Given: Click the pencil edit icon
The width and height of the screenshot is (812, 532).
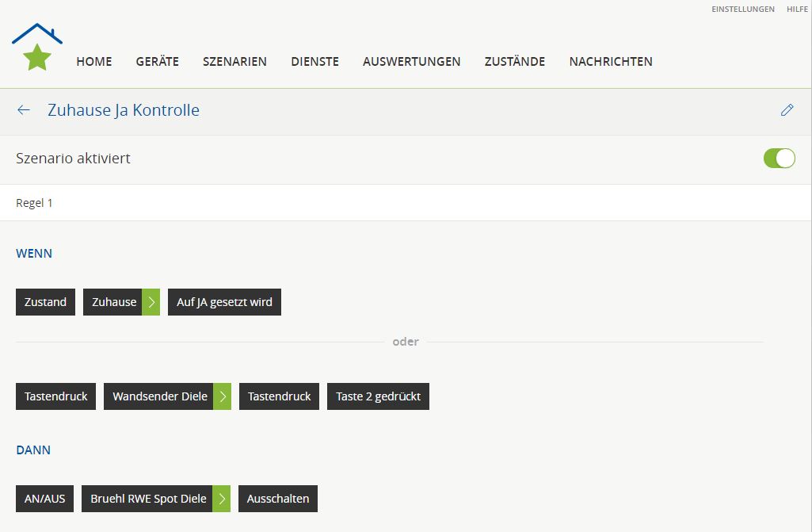Looking at the screenshot, I should 787,110.
